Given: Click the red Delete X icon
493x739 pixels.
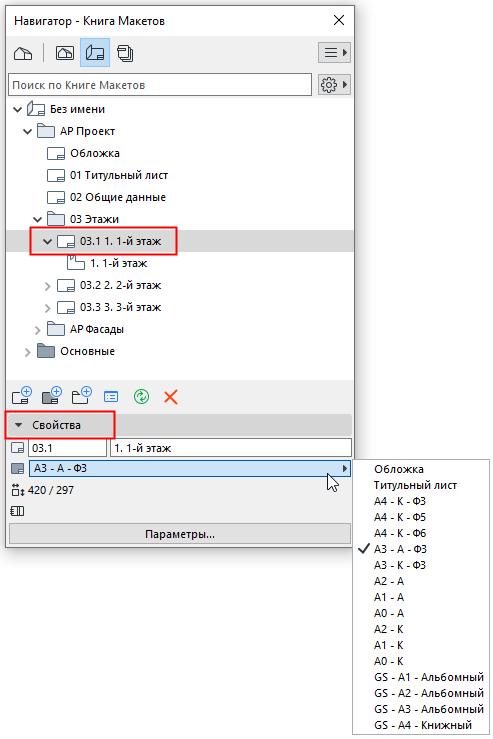Looking at the screenshot, I should [171, 397].
